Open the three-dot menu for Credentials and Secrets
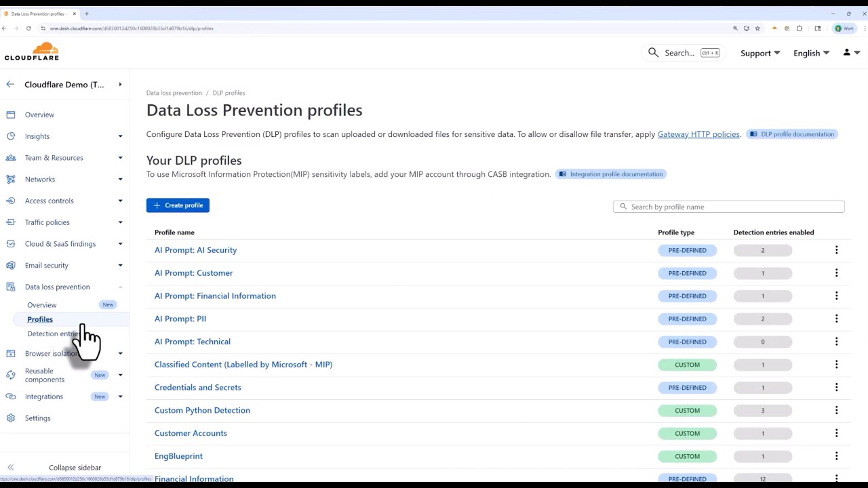 pos(836,388)
